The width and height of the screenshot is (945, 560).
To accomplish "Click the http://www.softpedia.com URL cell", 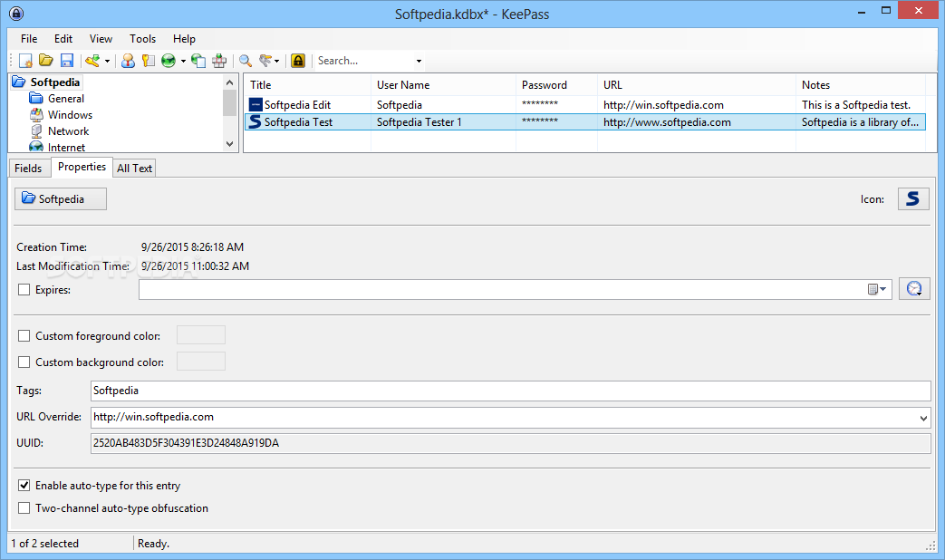I will [667, 122].
